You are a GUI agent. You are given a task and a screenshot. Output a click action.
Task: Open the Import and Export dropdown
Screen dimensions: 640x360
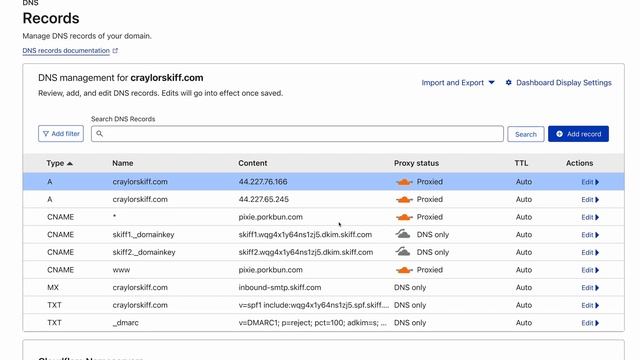(458, 83)
